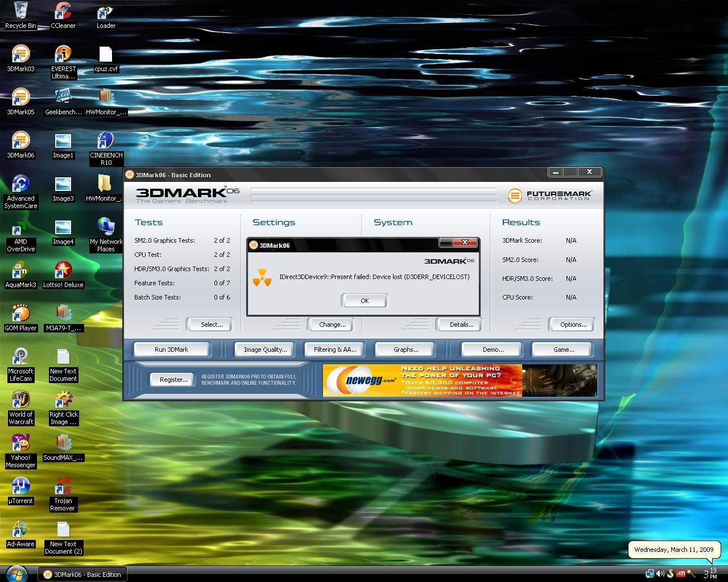Select New Text Document (2) file
This screenshot has height=582, width=728.
(x=63, y=537)
